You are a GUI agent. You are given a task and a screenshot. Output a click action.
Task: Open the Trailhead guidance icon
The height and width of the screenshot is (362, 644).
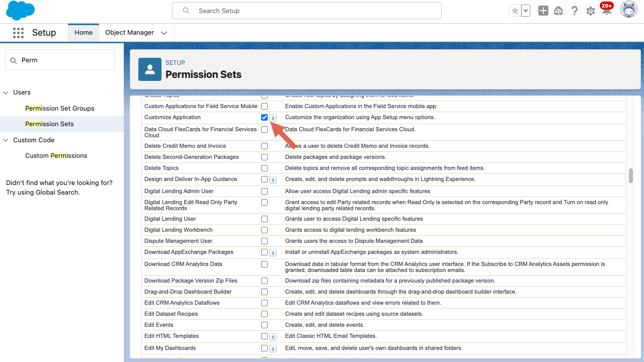558,11
